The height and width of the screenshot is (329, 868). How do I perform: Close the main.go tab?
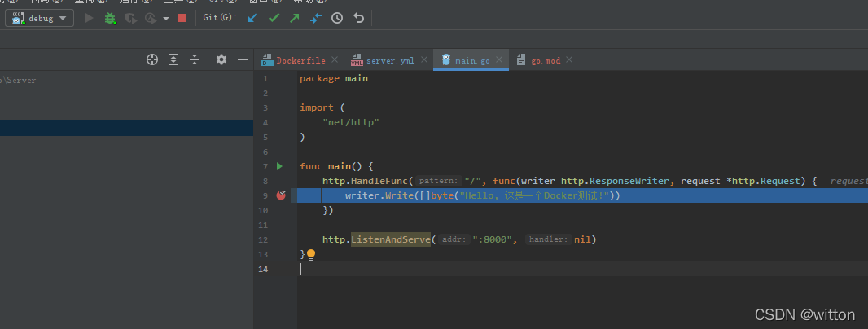tap(499, 59)
